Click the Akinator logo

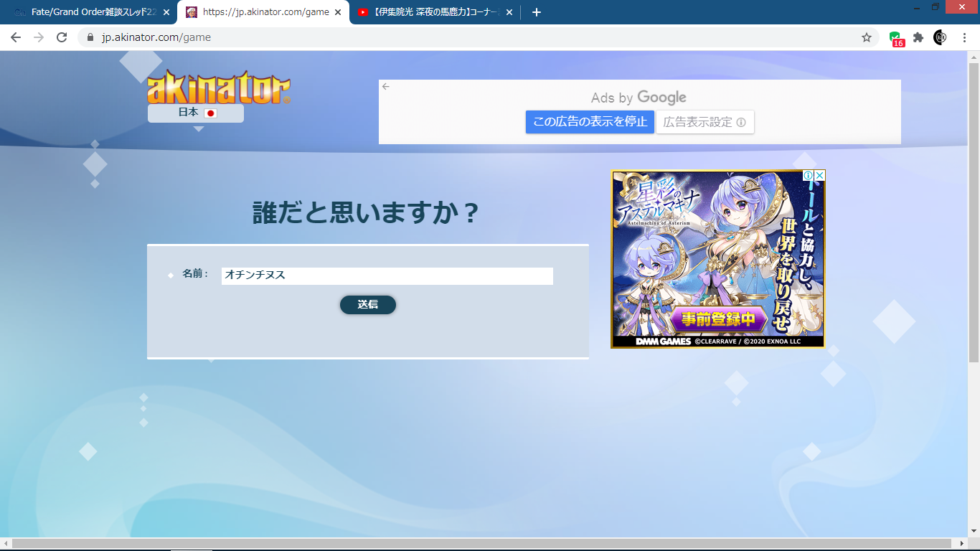pos(218,88)
